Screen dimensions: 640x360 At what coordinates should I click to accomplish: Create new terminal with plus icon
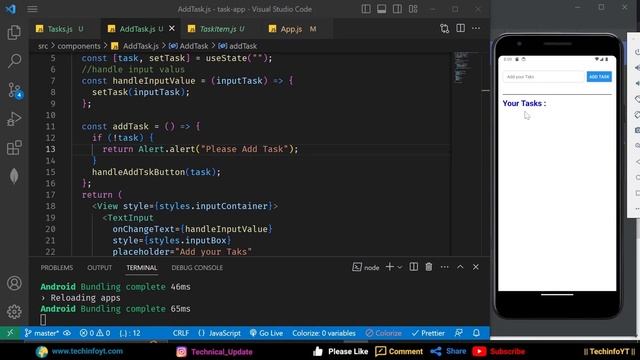pyautogui.click(x=389, y=267)
